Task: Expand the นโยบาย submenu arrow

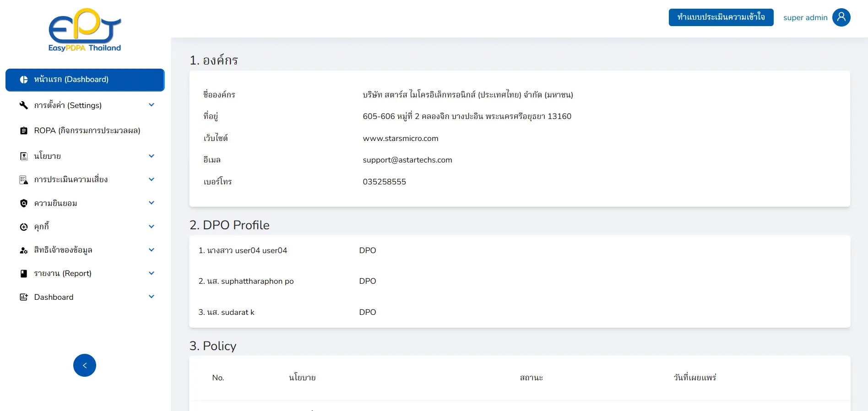Action: point(152,156)
